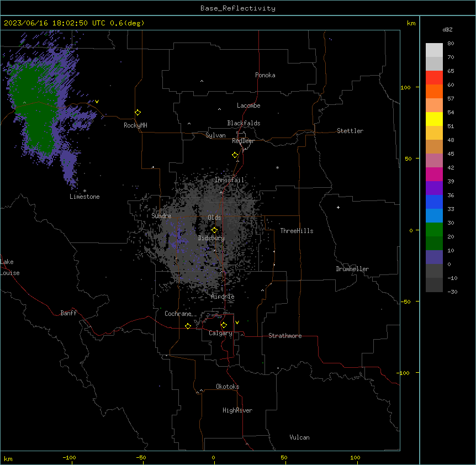Screen dimensions: 476x465
Task: Click the yellow marker south of Cochrane
Action: [188, 326]
